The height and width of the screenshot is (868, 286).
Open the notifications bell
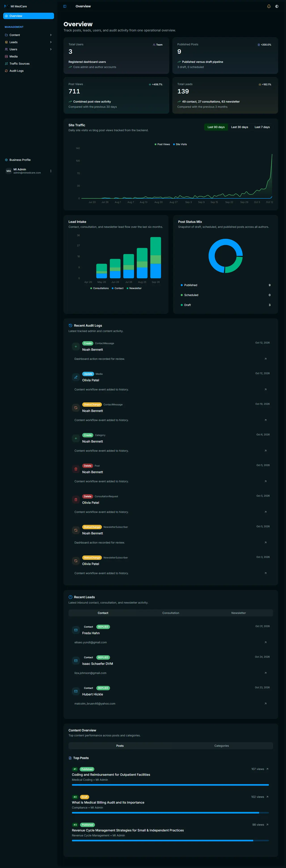pyautogui.click(x=269, y=6)
